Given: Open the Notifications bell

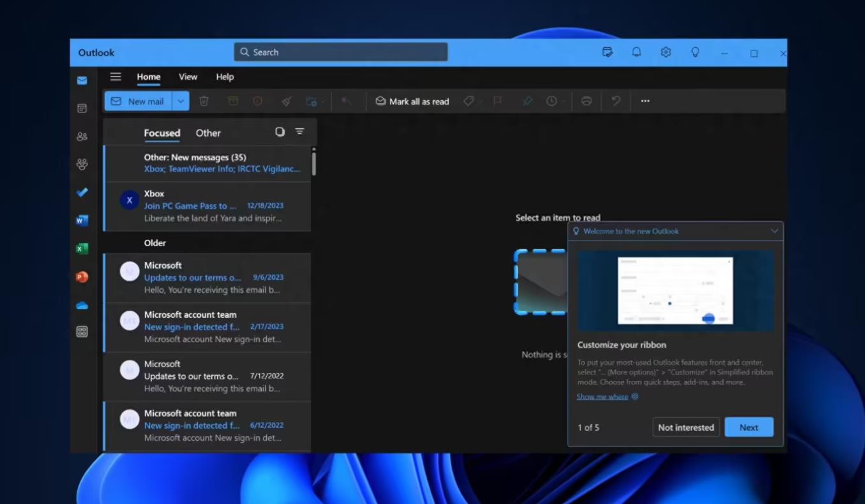Looking at the screenshot, I should click(x=636, y=52).
